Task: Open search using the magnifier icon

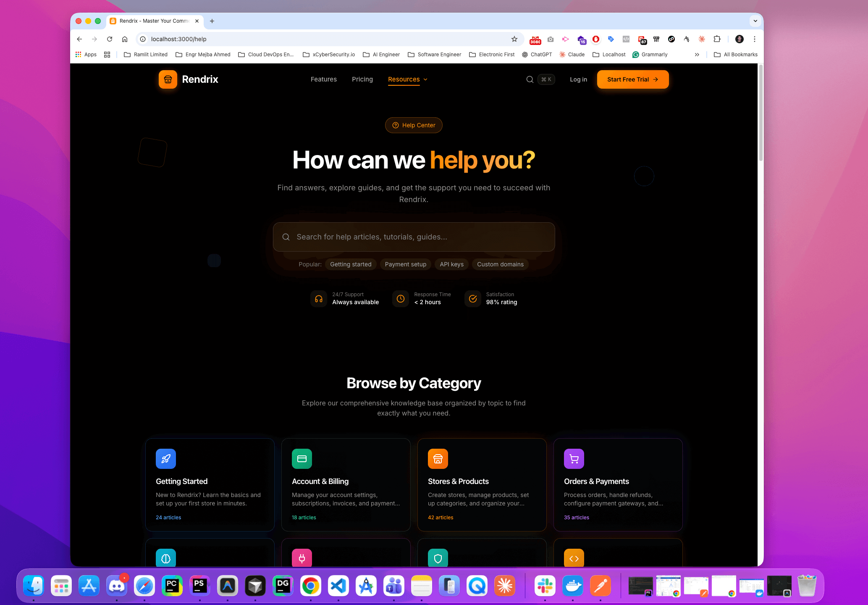Action: (x=530, y=79)
